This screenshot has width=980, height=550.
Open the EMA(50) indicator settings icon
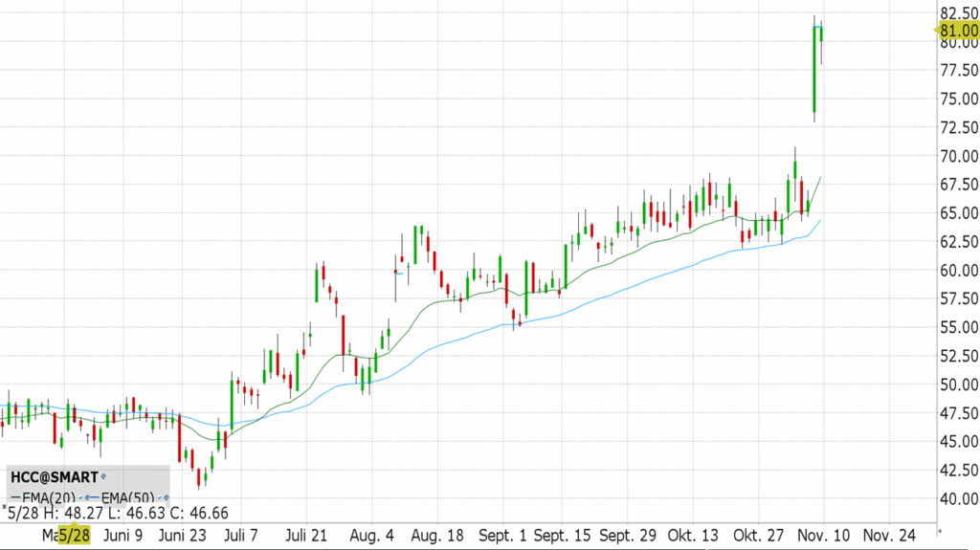coord(166,497)
